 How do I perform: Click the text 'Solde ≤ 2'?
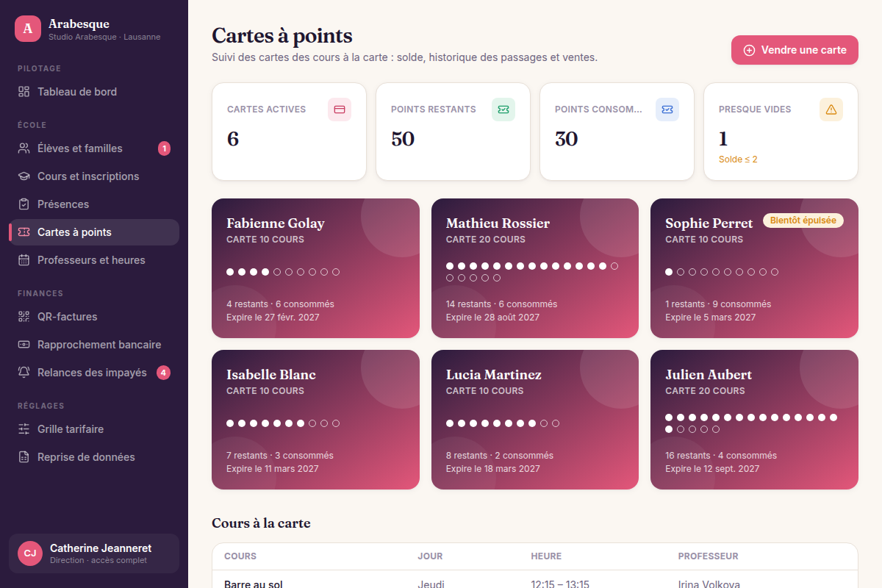738,159
